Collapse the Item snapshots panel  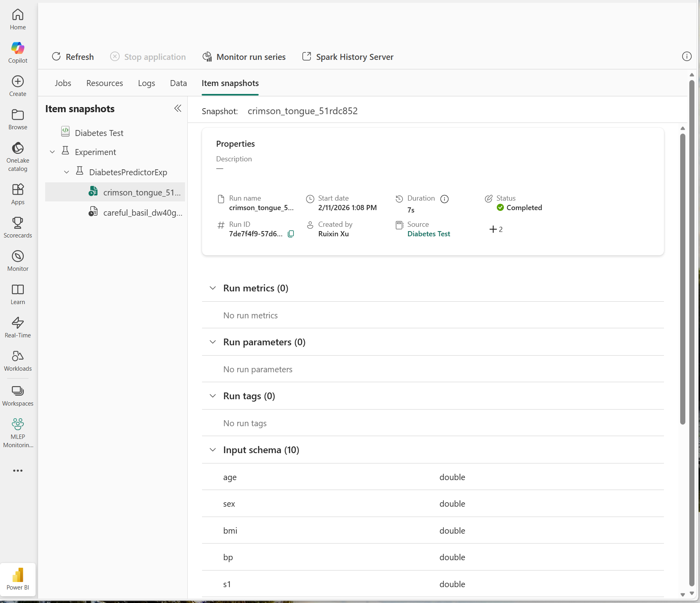(177, 109)
